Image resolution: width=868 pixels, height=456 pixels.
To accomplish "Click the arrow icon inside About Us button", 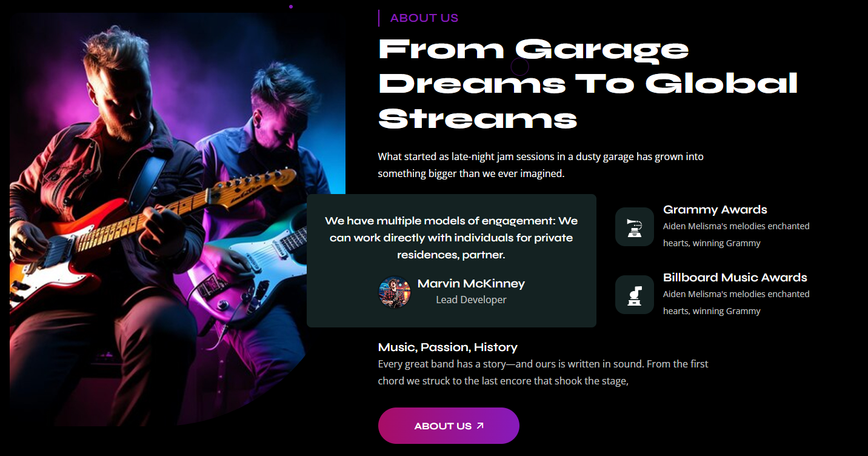I will [480, 426].
